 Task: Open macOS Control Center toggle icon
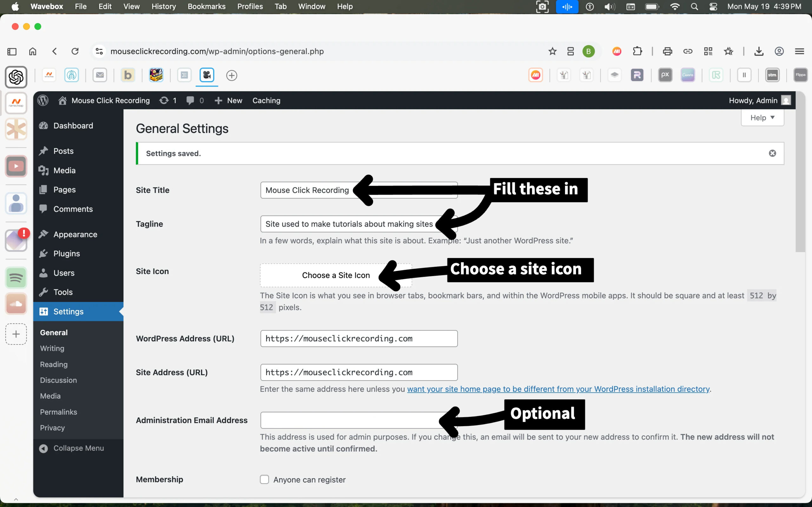713,6
